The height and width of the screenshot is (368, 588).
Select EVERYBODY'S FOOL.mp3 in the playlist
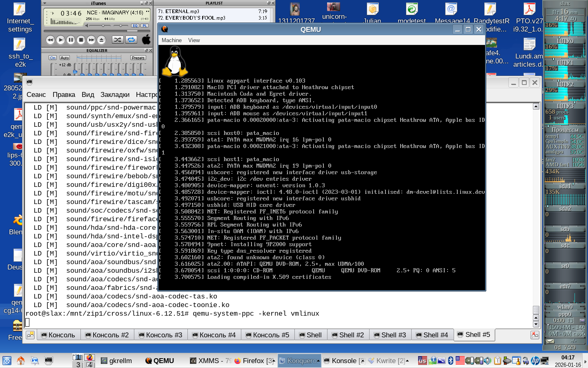pos(192,18)
